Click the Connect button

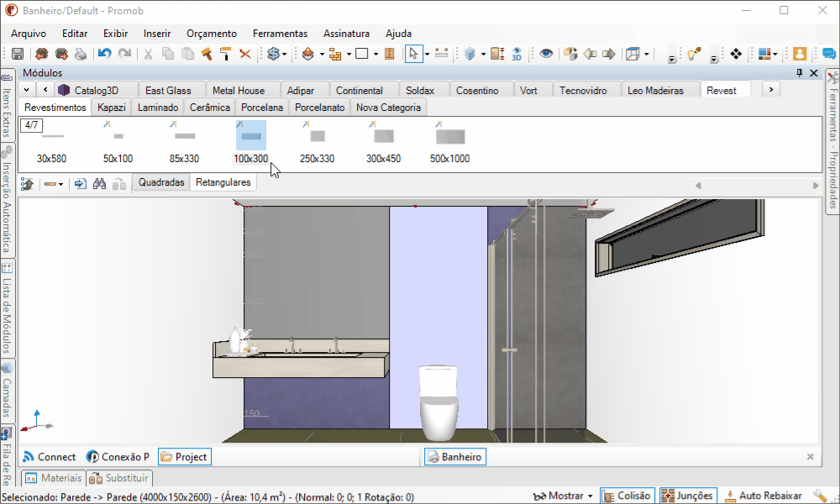50,457
